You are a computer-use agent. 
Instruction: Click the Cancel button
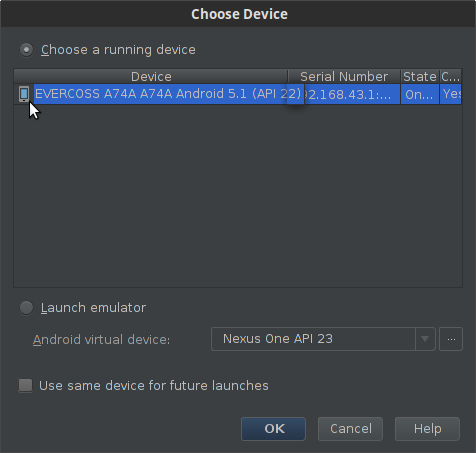pyautogui.click(x=350, y=429)
